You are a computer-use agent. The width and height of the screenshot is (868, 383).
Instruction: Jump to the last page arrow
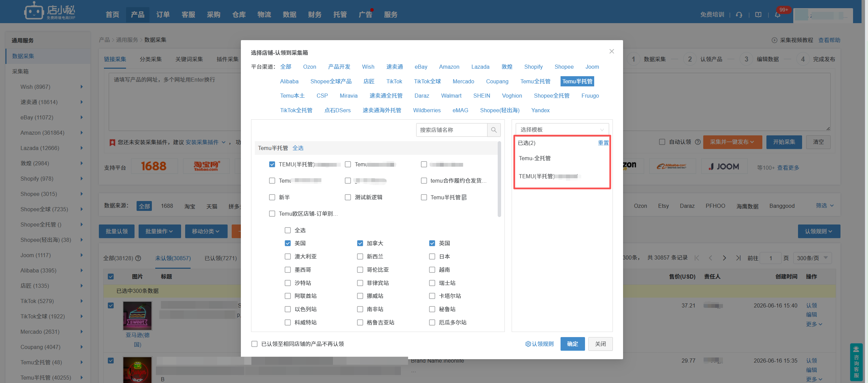pos(738,258)
